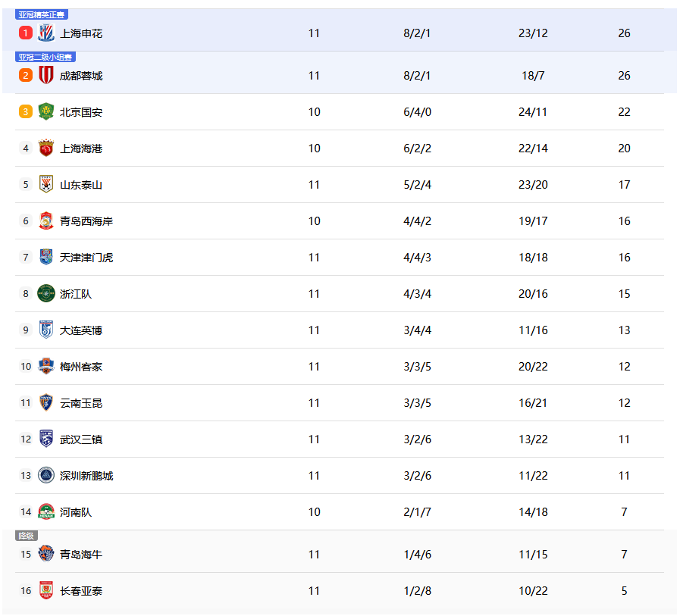This screenshot has width=680, height=616.
Task: Click the Dalian Yingbo (大连英博) blue crest
Action: [x=46, y=330]
